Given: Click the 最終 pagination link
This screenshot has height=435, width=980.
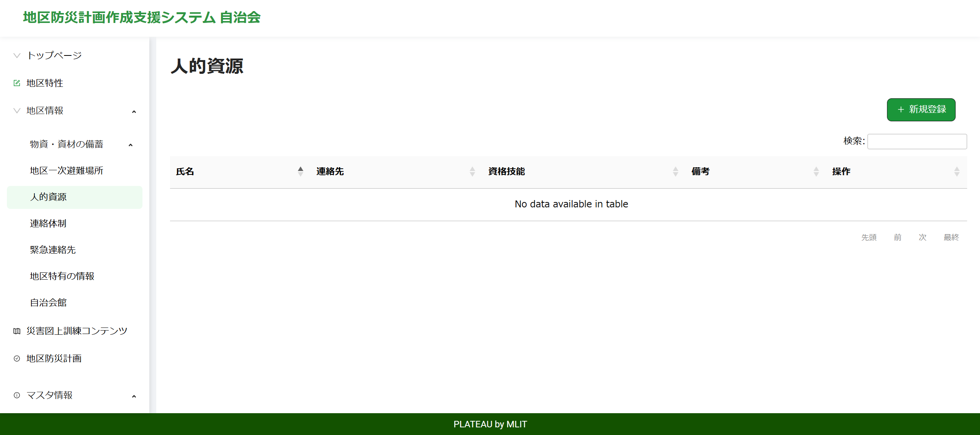Looking at the screenshot, I should (x=951, y=237).
